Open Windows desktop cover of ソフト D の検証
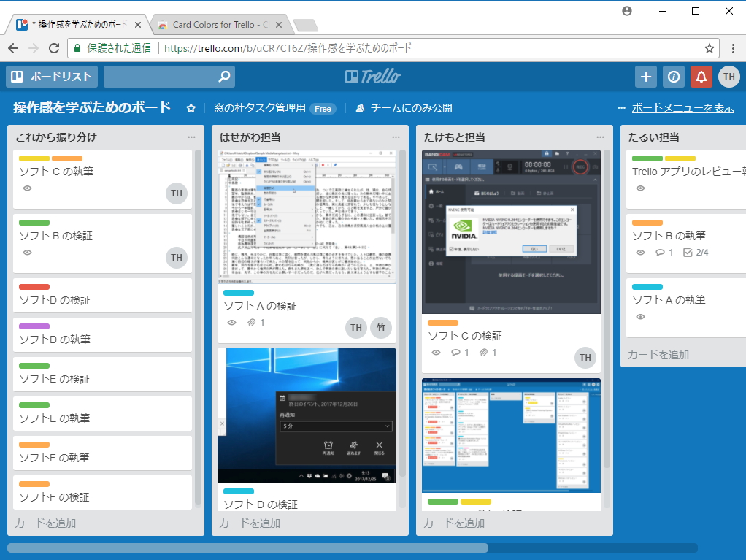 (307, 415)
